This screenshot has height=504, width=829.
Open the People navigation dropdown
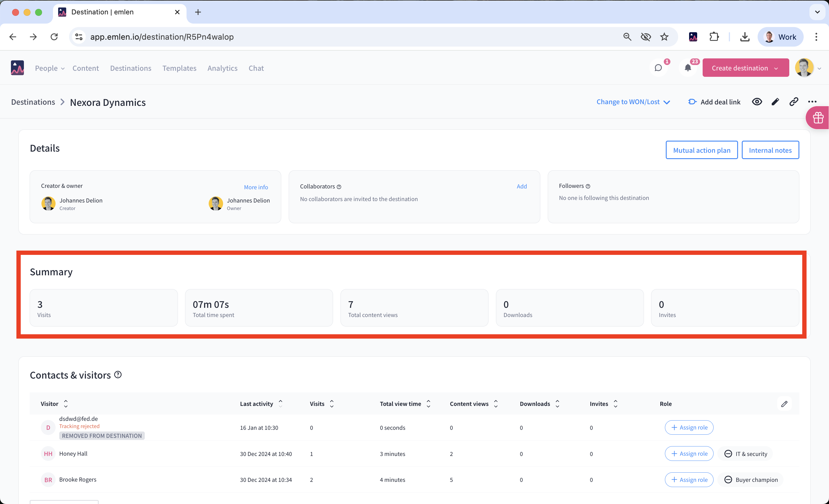[x=50, y=68]
